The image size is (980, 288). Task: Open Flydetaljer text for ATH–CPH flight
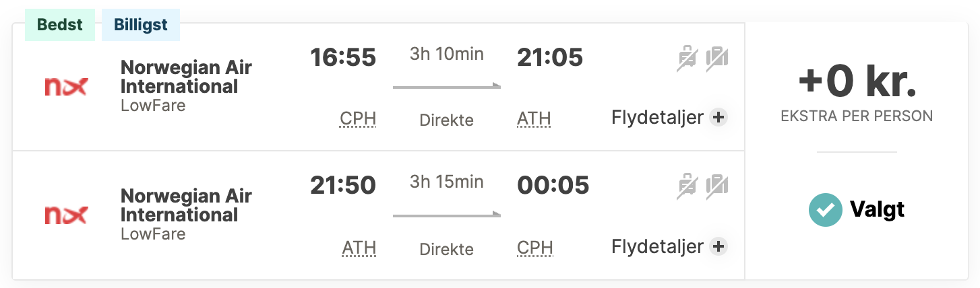657,247
